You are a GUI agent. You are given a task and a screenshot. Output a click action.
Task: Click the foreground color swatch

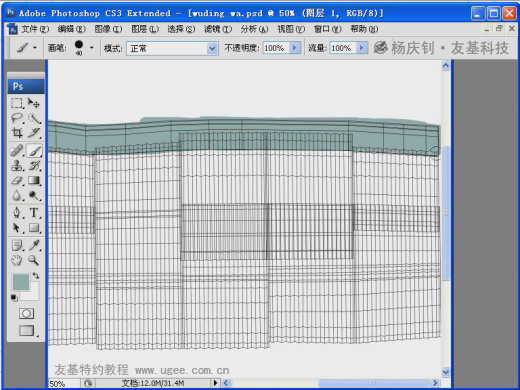[21, 282]
